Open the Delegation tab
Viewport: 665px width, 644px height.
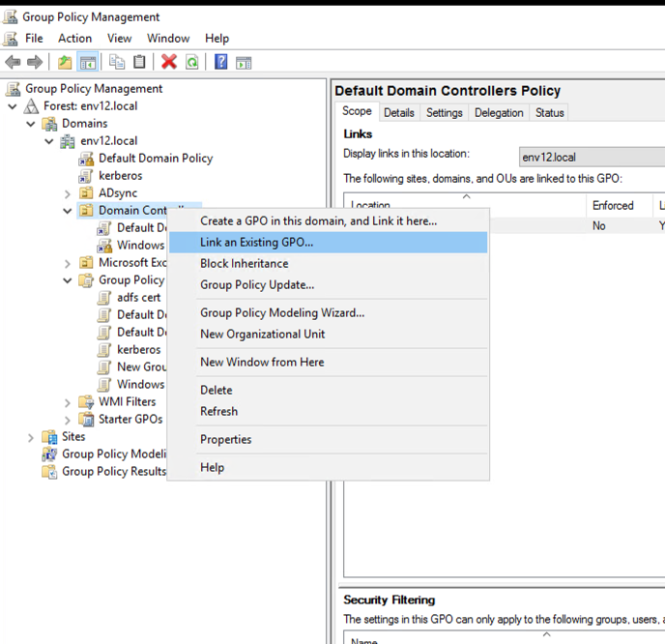499,113
